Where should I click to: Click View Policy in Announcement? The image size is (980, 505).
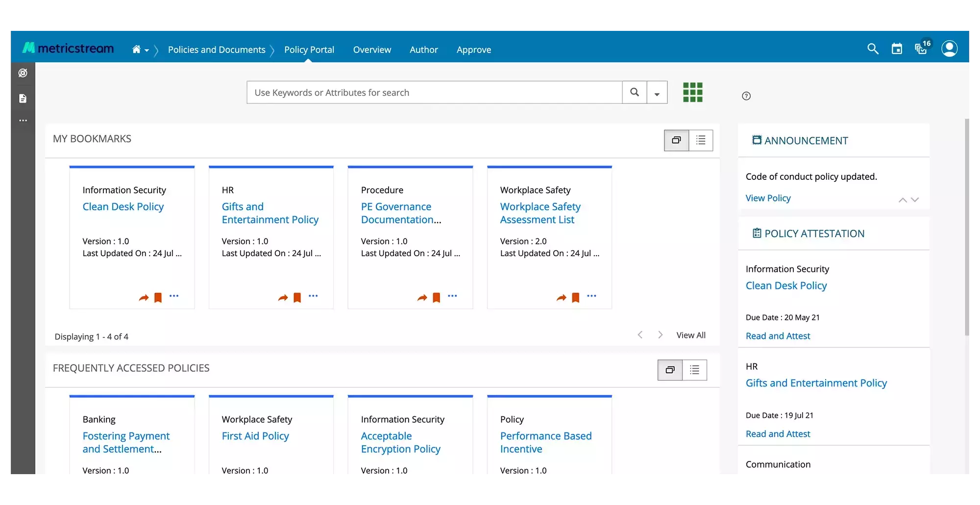point(768,198)
